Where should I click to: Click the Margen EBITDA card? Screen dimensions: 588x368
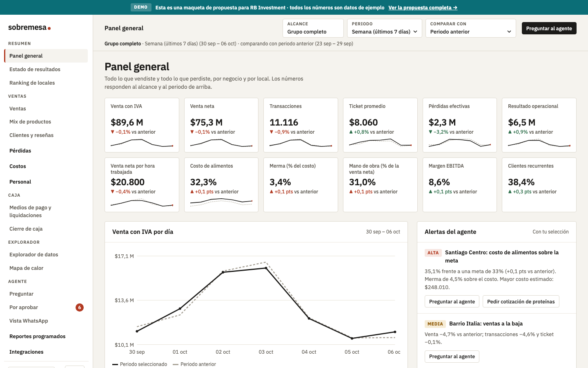click(460, 185)
